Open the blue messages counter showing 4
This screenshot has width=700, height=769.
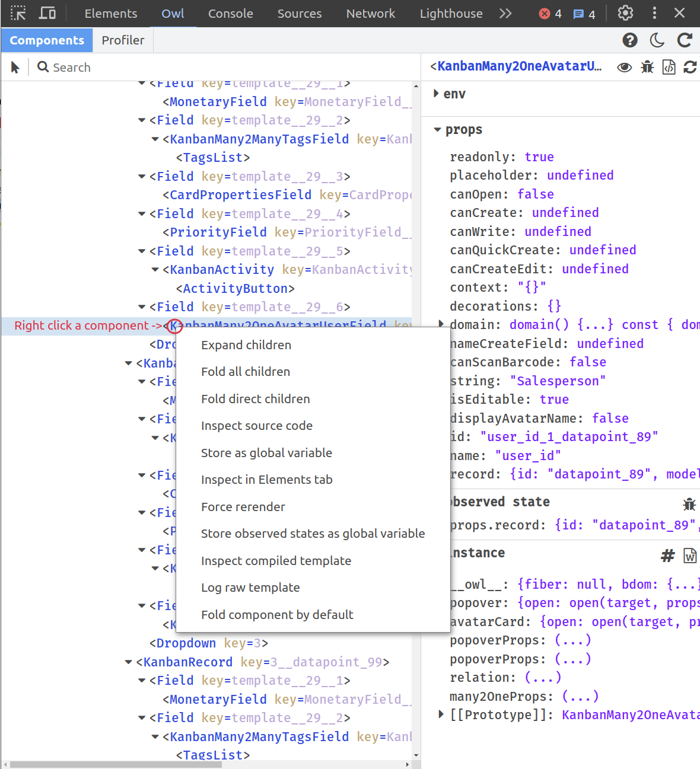(584, 14)
